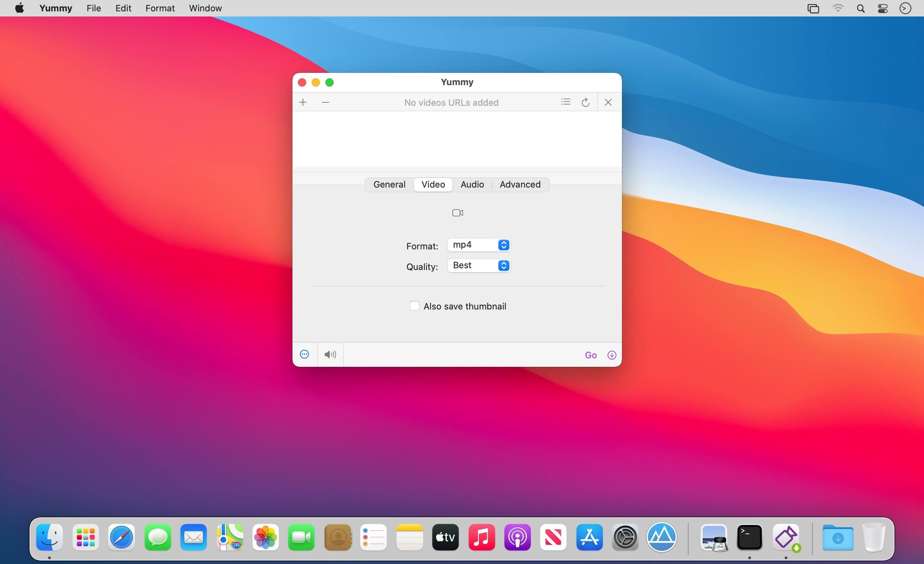
Task: Open Terminal from the Dock
Action: (x=750, y=537)
